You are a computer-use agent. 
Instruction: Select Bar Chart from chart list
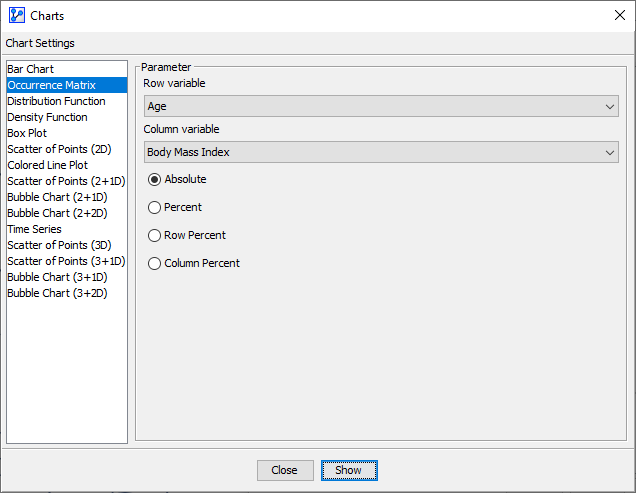[31, 69]
